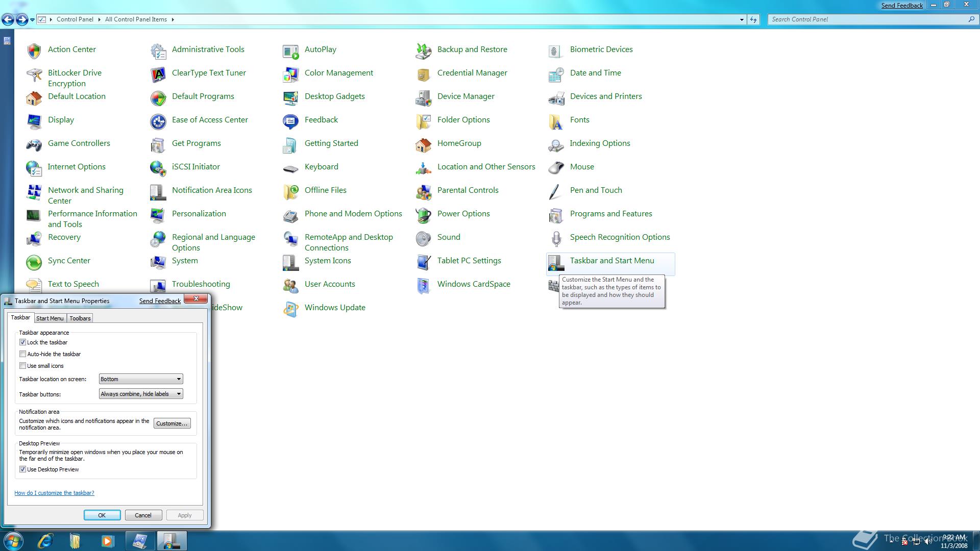Select the Taskbar tab
This screenshot has width=980, height=551.
[21, 317]
